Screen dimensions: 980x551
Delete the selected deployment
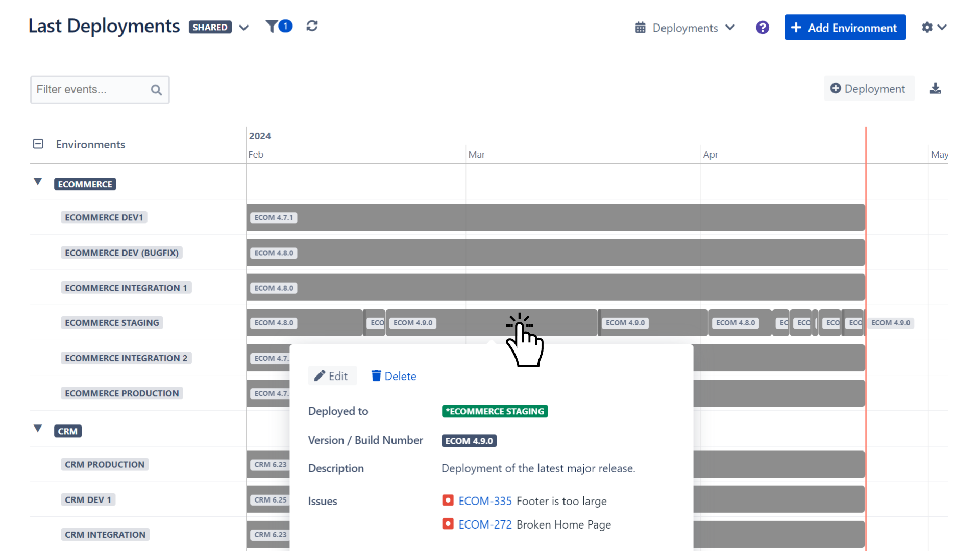click(394, 376)
